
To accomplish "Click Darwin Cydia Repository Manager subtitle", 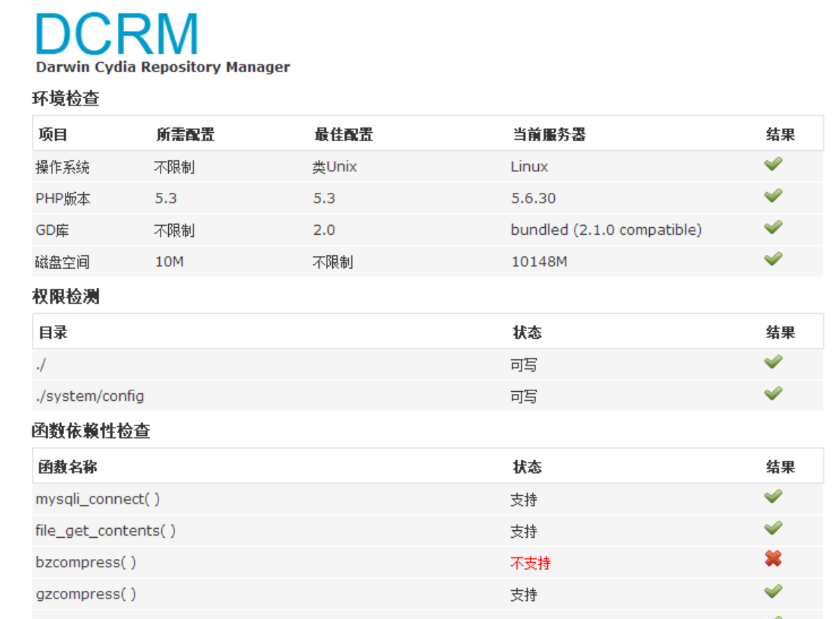I will click(x=163, y=67).
